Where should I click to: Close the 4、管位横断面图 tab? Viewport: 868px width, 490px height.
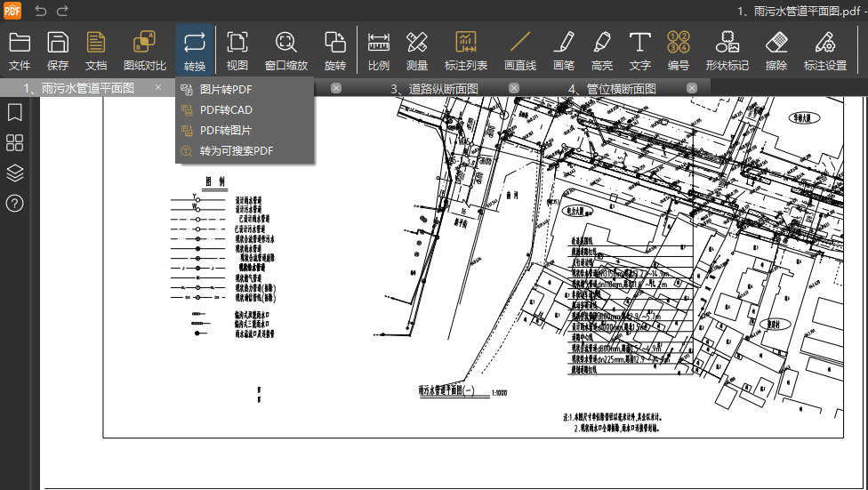(x=691, y=87)
